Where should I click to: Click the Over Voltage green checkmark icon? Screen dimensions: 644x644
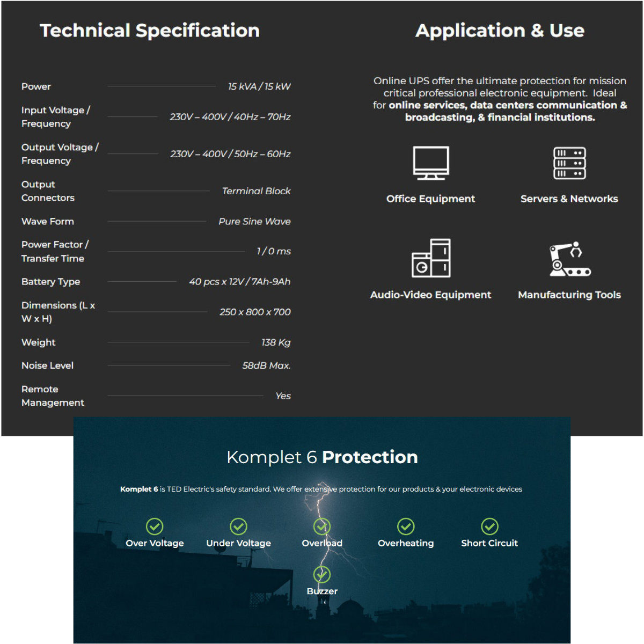click(x=155, y=526)
